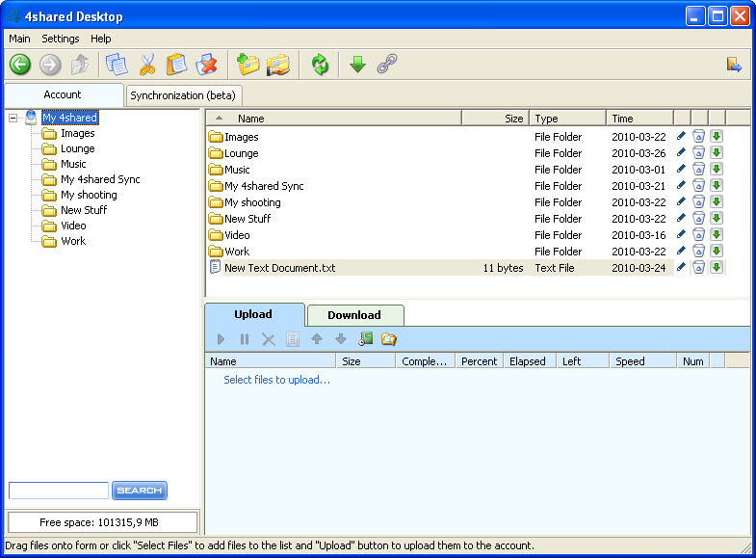Click the green Back arrow button
Viewport: 756px width, 558px height.
pos(20,65)
